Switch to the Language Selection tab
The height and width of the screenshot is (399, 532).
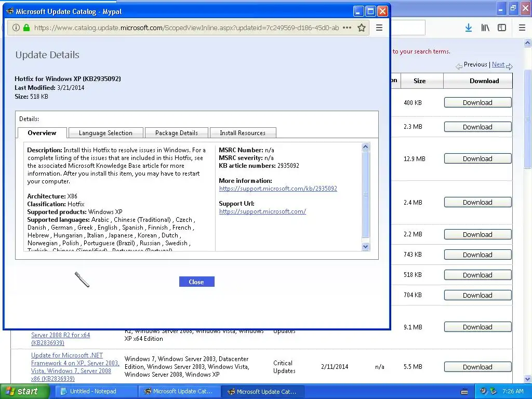pos(105,133)
